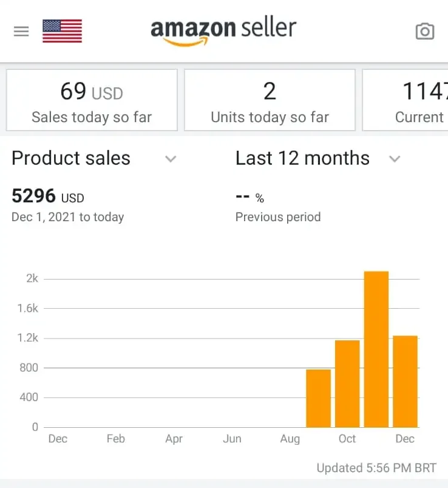The width and height of the screenshot is (448, 488).
Task: Tap the orange bar above Dec
Action: (x=405, y=381)
